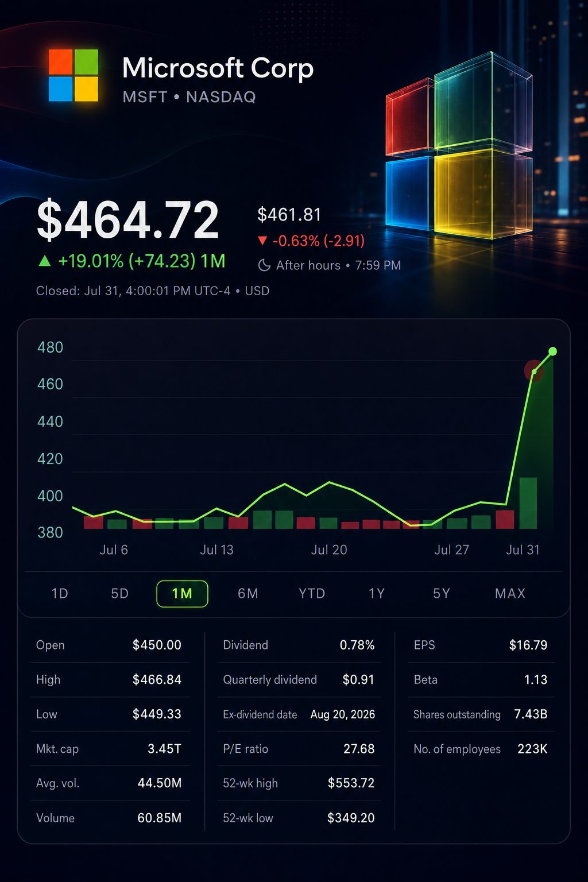Click the Quarterly dividend label
This screenshot has height=882, width=588.
pos(270,679)
